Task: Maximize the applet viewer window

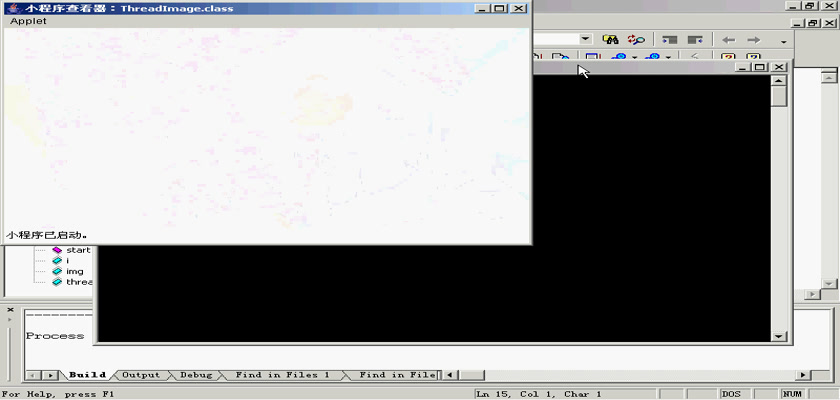Action: coord(499,9)
